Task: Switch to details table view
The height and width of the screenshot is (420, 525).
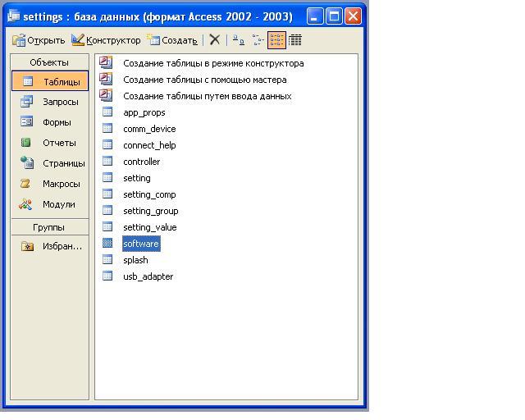Action: 295,39
